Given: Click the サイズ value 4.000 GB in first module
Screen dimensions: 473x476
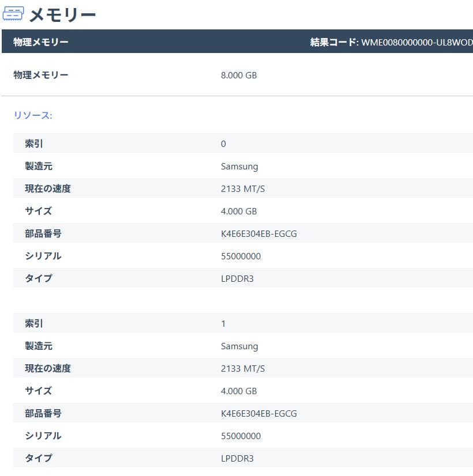Looking at the screenshot, I should (x=238, y=211).
